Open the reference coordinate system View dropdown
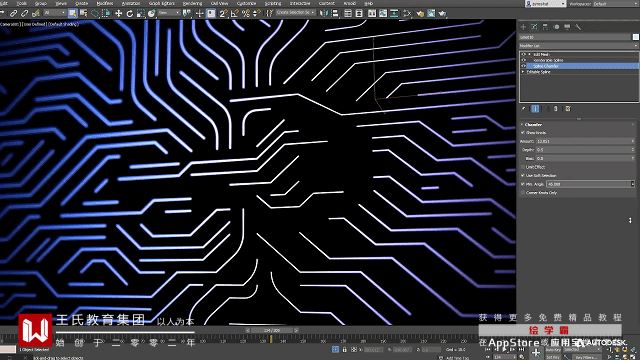This screenshot has width=640, height=360. coord(169,13)
